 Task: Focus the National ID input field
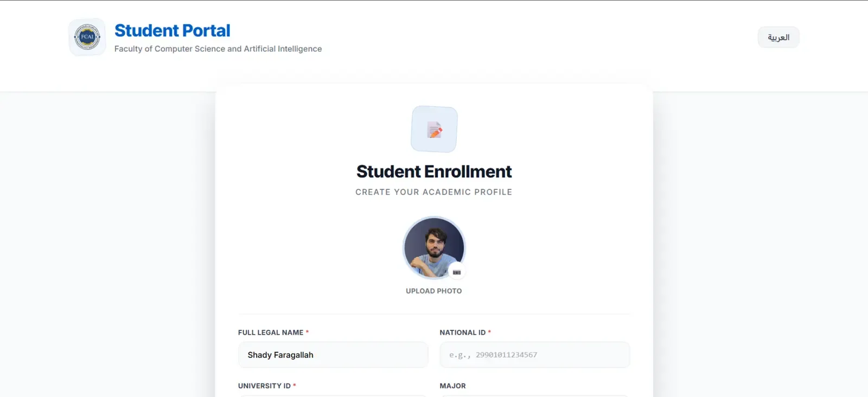(535, 355)
